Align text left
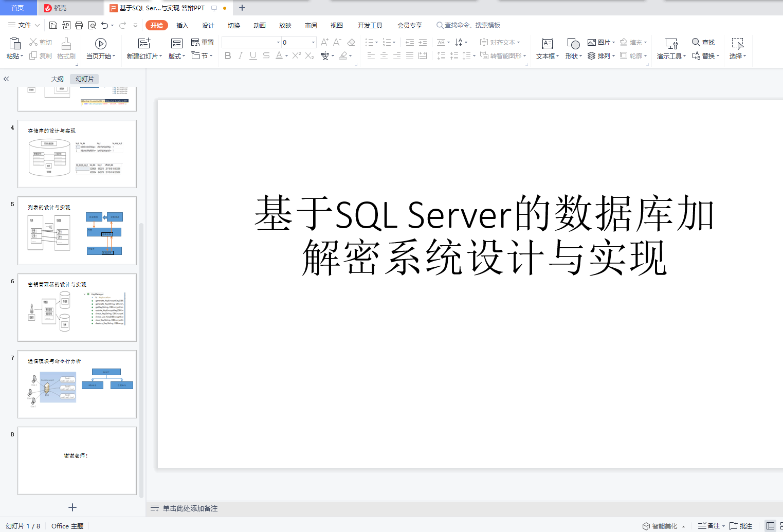783x532 pixels. (x=371, y=56)
